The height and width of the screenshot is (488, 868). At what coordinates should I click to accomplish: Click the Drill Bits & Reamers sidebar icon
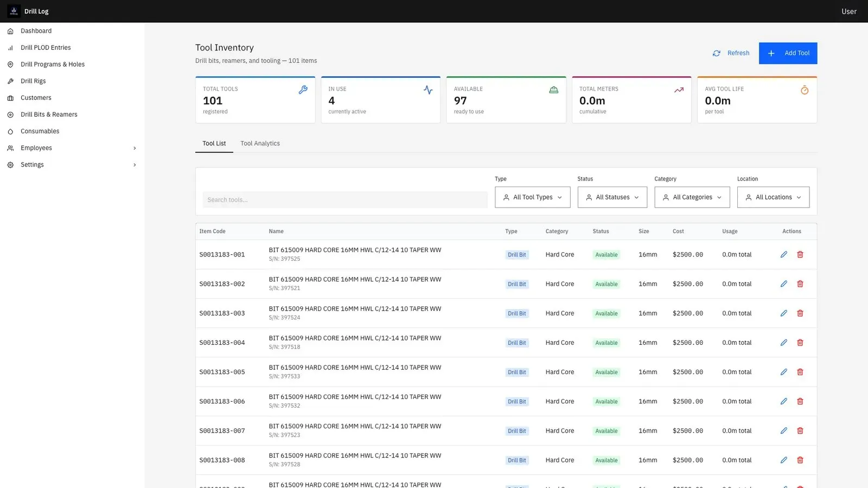(10, 115)
